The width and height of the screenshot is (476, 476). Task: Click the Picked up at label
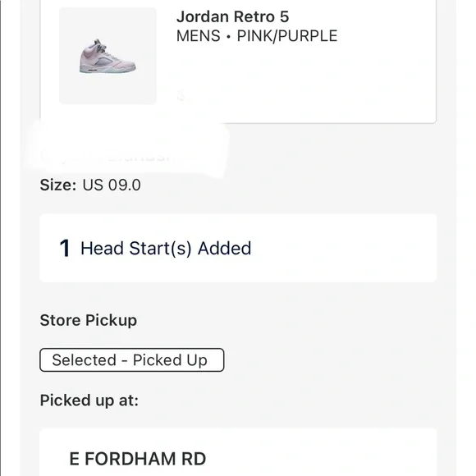point(89,400)
